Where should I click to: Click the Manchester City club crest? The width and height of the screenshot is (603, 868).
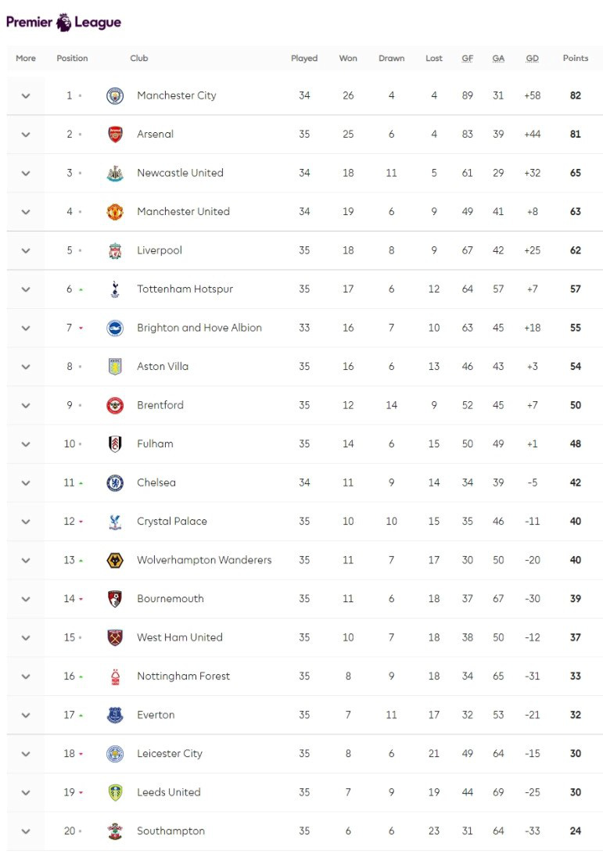[x=115, y=95]
